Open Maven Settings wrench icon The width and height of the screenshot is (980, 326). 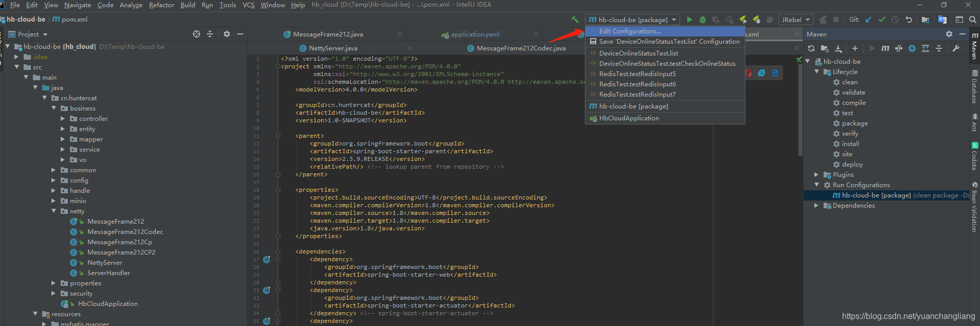pos(956,48)
